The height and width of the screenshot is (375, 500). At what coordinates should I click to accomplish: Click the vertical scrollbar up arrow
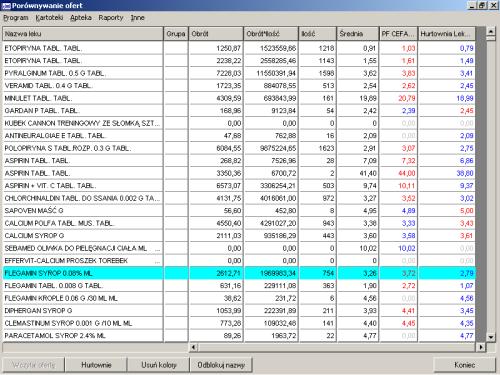click(491, 31)
